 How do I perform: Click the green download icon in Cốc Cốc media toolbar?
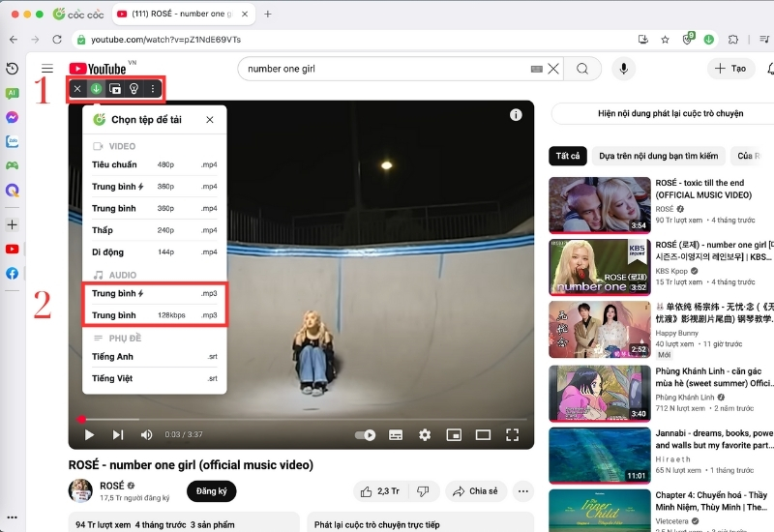click(96, 89)
